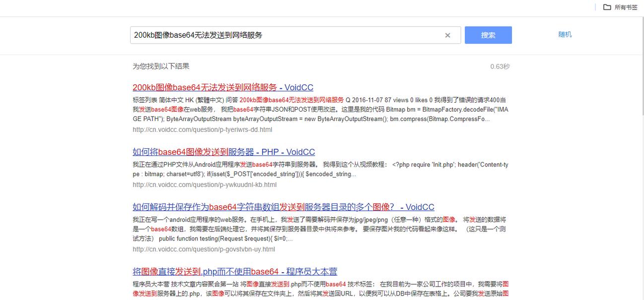
Task: Click snippet starting '我正在写一个android应用程序'
Action: [x=319, y=229]
